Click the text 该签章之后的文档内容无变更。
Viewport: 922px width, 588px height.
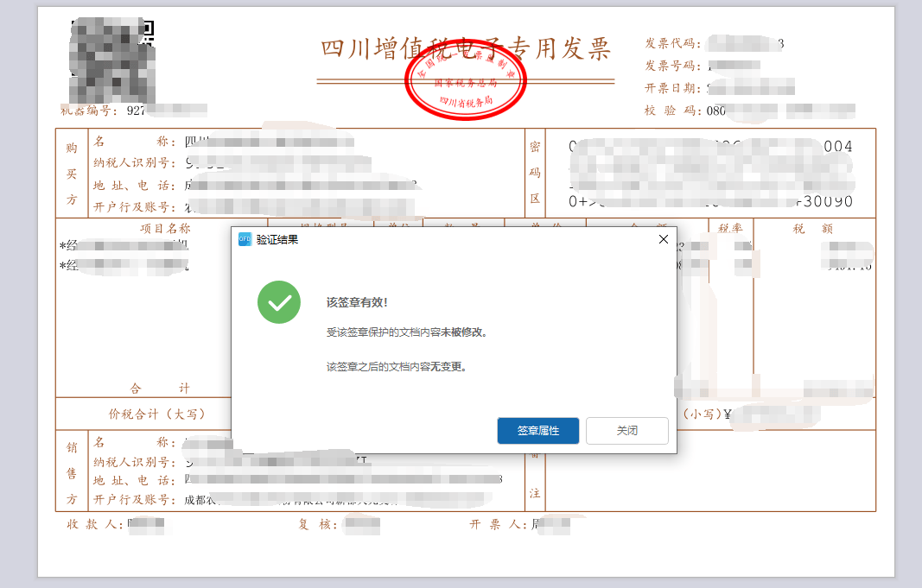point(397,367)
